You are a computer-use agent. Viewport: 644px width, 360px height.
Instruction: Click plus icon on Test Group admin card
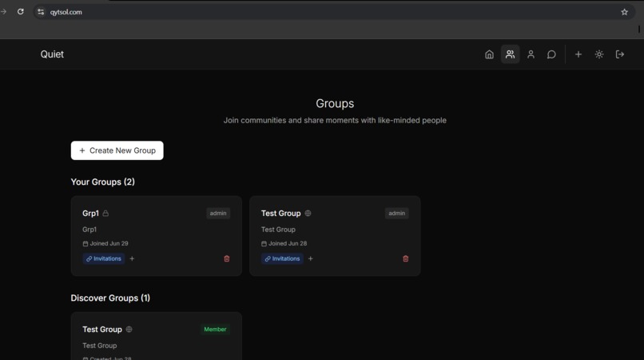coord(311,258)
